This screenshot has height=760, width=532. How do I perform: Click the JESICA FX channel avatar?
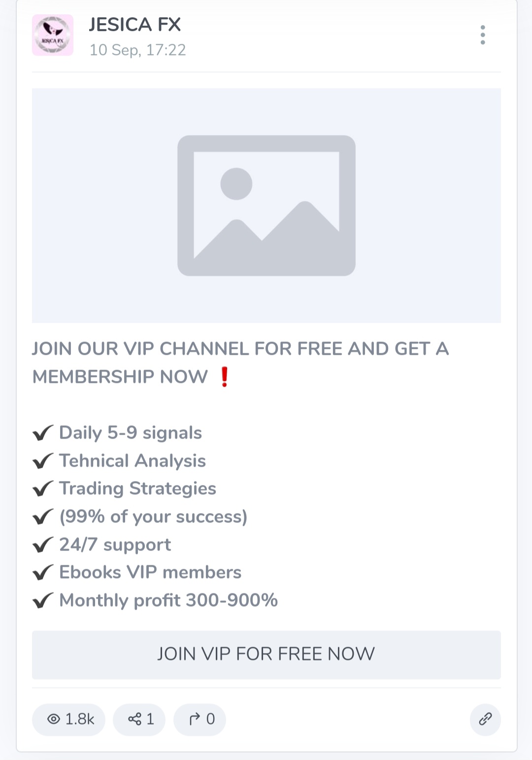(x=53, y=35)
